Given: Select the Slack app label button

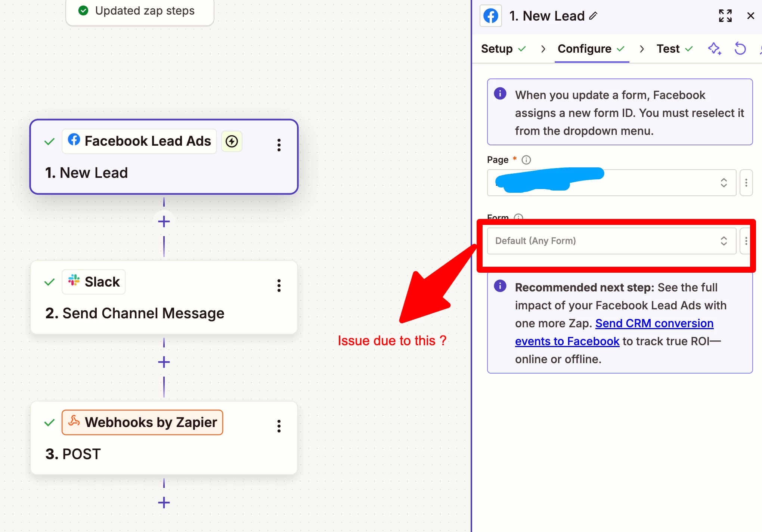Looking at the screenshot, I should pos(94,282).
